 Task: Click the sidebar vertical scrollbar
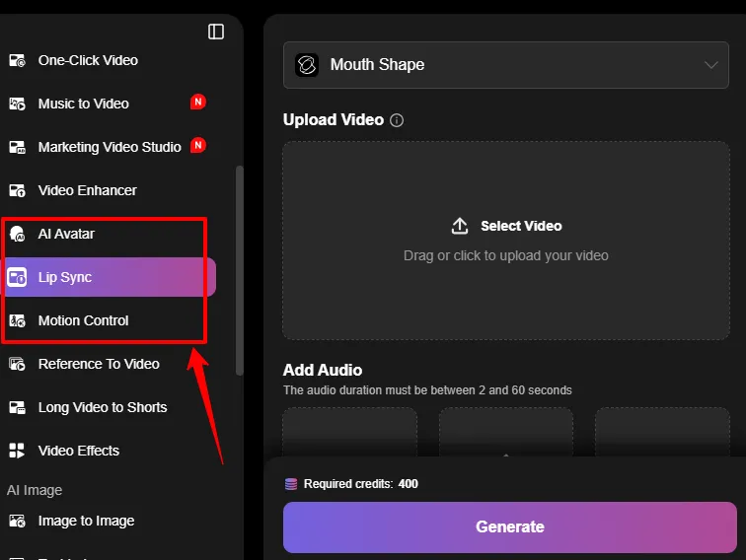(240, 270)
